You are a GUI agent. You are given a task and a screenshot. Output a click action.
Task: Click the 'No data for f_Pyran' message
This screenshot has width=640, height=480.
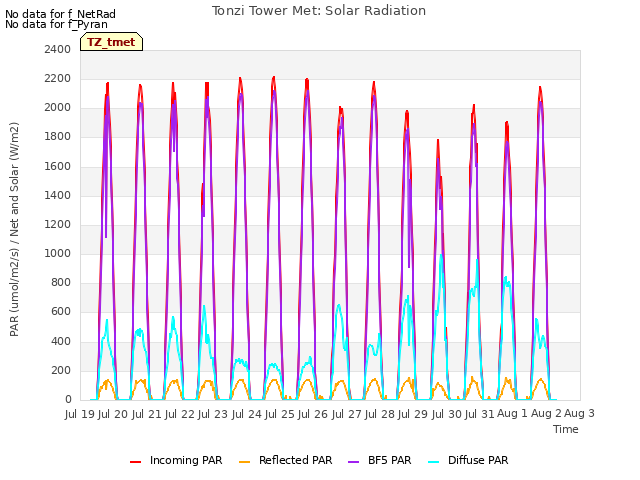[56, 24]
